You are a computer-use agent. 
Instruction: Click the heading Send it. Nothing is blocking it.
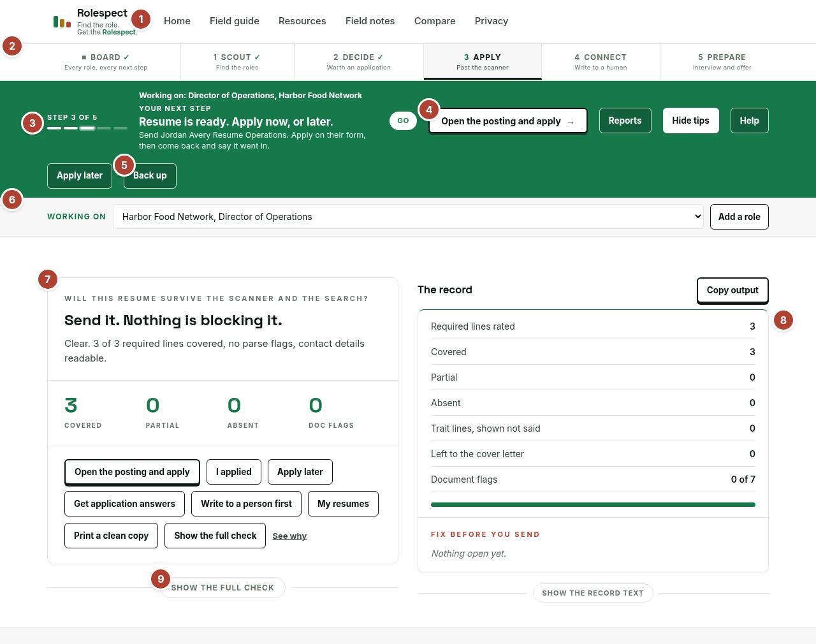pyautogui.click(x=173, y=320)
